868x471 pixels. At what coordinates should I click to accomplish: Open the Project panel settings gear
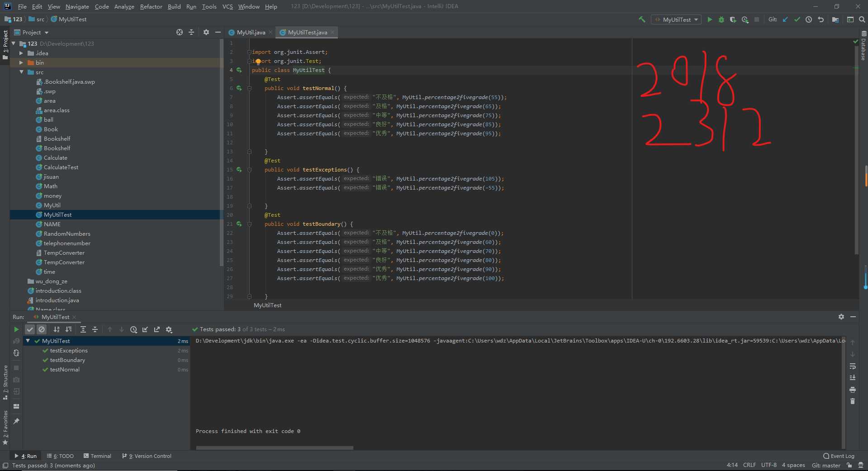click(x=206, y=32)
